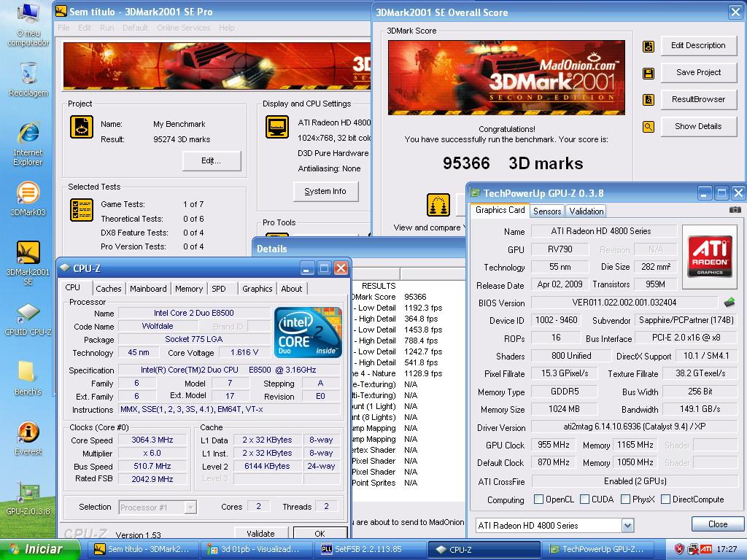Click the ResultBrowser button
Screen dimensions: 747x560
pyautogui.click(x=698, y=99)
